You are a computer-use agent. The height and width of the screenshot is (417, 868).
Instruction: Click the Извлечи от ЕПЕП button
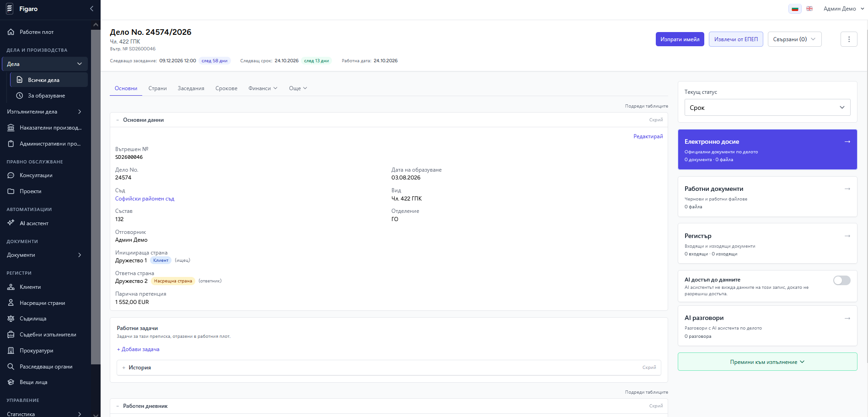pos(736,39)
